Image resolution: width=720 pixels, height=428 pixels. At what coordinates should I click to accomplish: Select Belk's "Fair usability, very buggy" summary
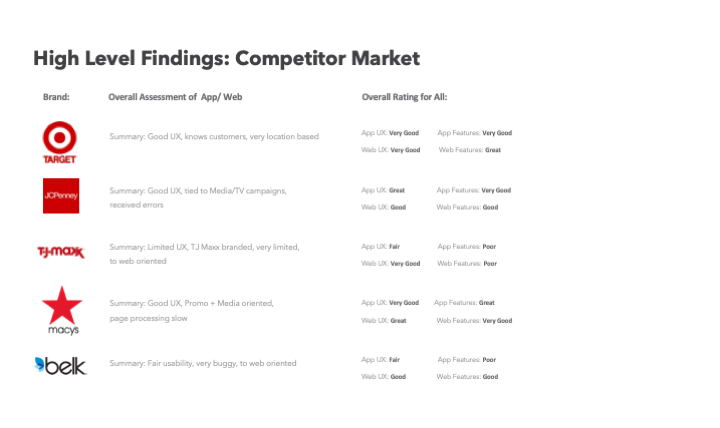(203, 363)
